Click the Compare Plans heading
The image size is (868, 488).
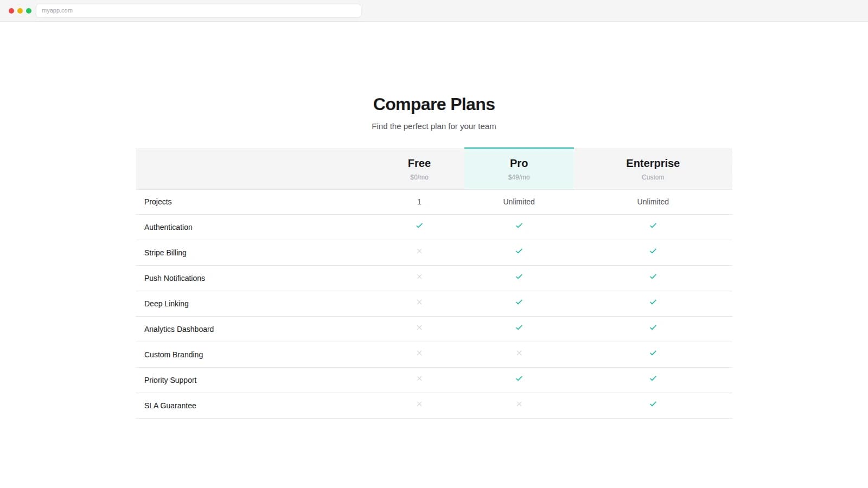click(434, 104)
